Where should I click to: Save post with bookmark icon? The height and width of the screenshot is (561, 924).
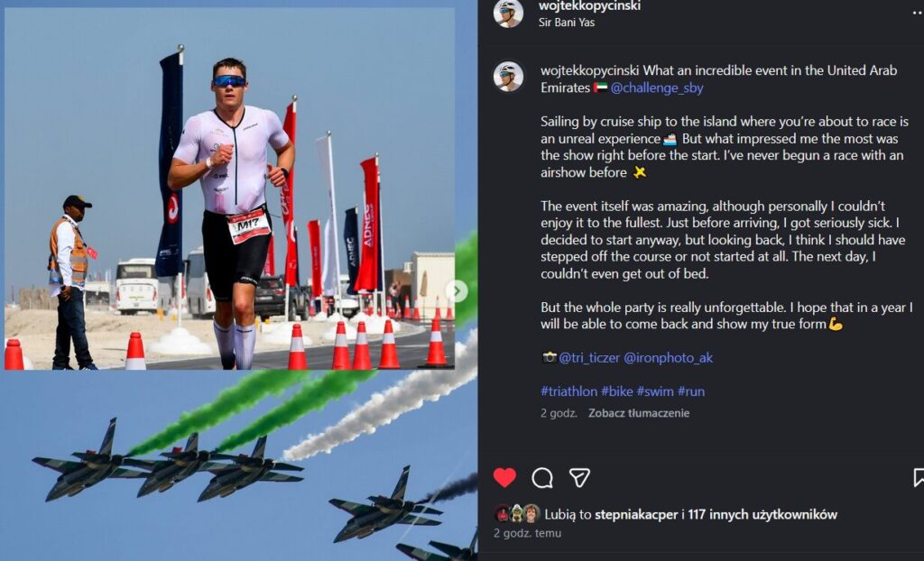pyautogui.click(x=918, y=478)
